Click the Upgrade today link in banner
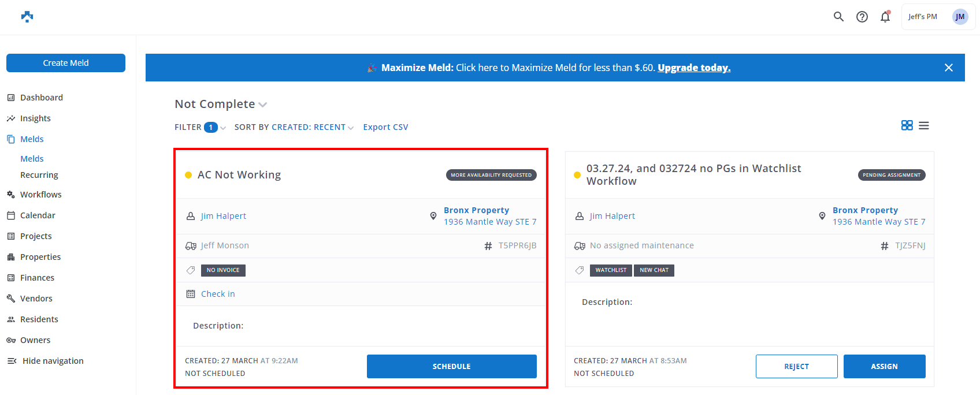The width and height of the screenshot is (980, 395). tap(694, 68)
